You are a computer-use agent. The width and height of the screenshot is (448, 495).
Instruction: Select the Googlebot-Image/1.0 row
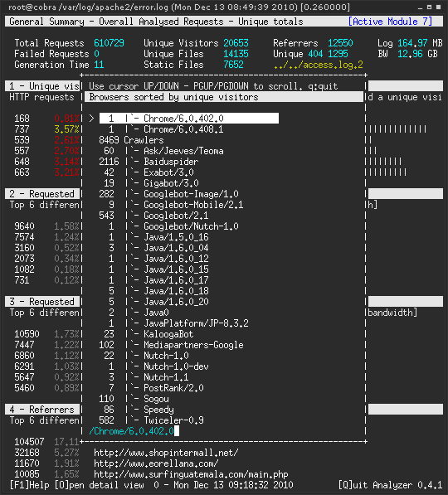click(x=168, y=193)
